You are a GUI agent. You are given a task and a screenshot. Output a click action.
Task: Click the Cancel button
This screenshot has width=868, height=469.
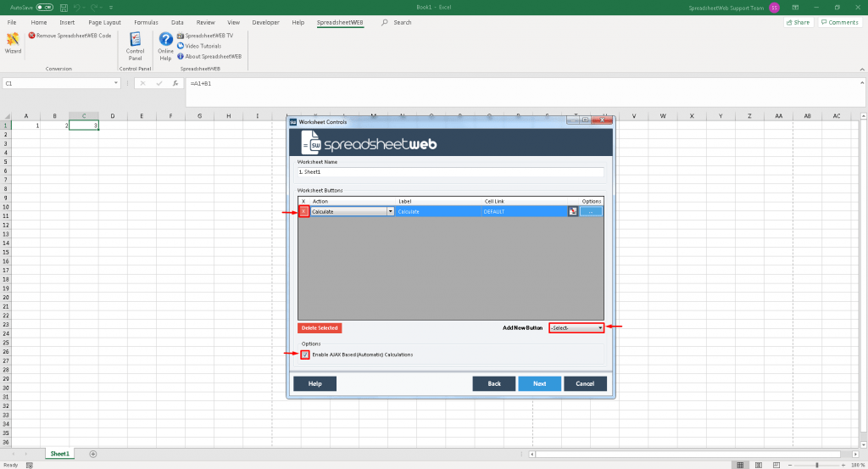point(585,383)
